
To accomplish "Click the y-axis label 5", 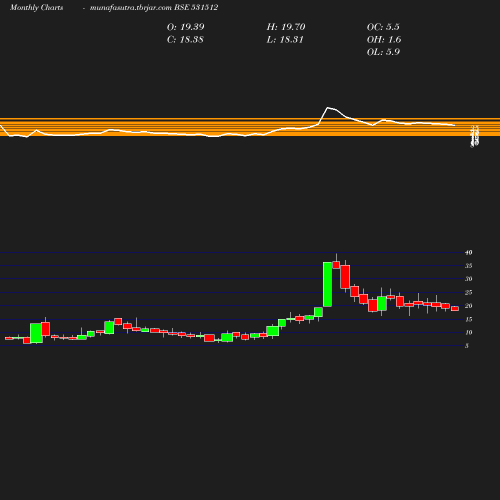I will tap(467, 346).
